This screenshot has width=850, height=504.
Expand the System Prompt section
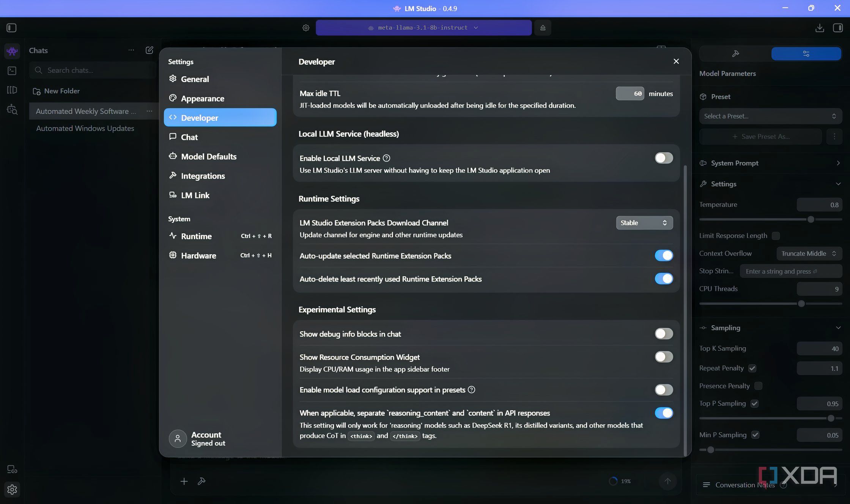[770, 163]
